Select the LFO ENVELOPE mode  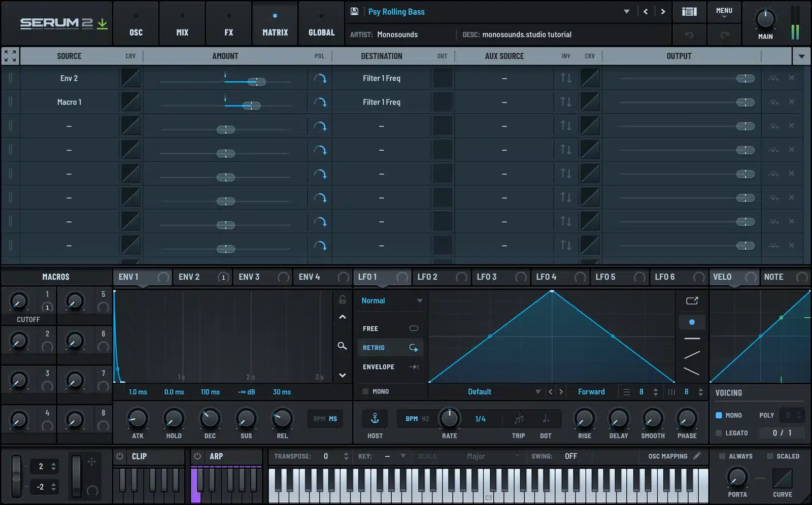coord(390,366)
